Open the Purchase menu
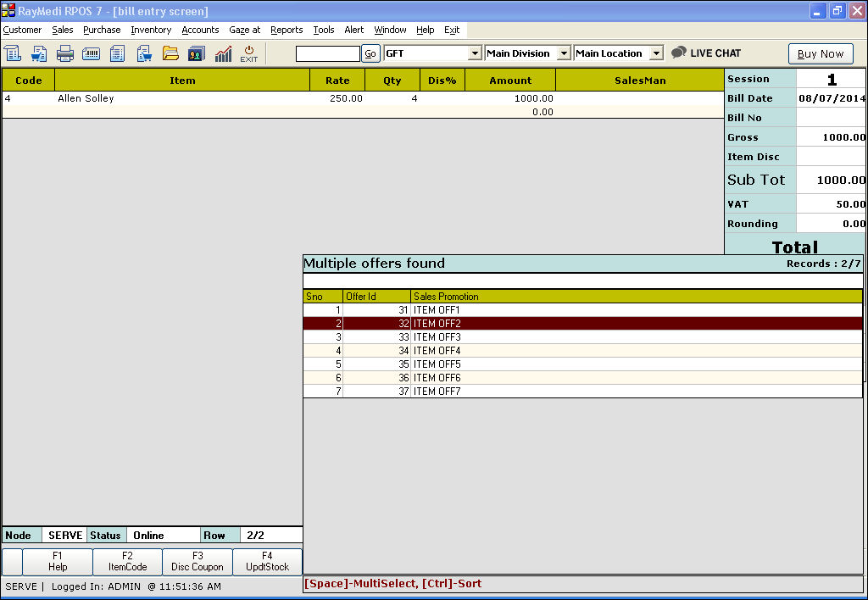The height and width of the screenshot is (600, 868). tap(102, 30)
